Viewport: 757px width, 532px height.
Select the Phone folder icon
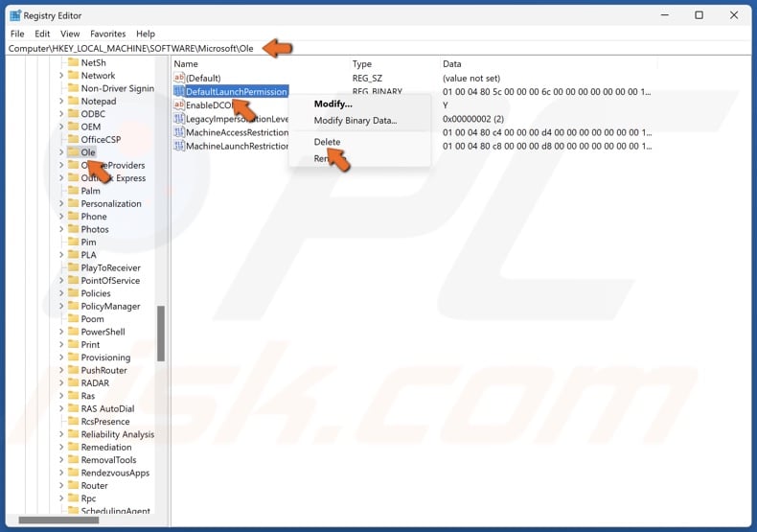point(74,217)
